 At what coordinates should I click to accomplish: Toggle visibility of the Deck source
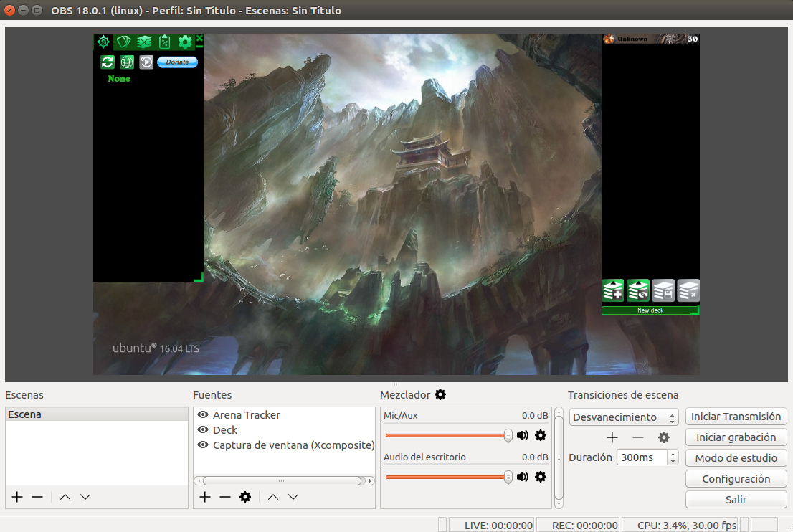(x=203, y=430)
